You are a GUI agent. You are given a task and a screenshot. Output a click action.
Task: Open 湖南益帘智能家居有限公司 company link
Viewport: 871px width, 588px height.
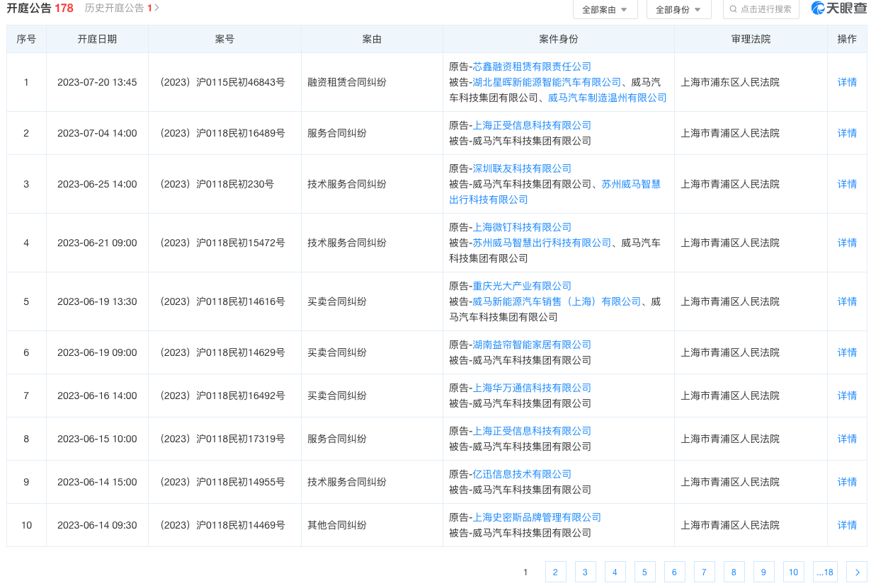click(x=532, y=345)
